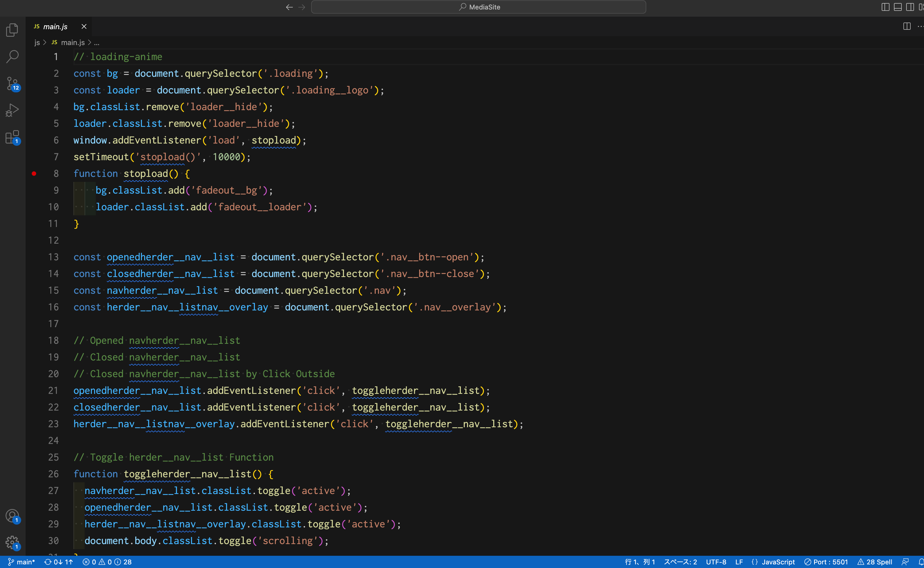Click the forward navigation arrow button
Viewport: 924px width, 568px height.
(x=302, y=7)
